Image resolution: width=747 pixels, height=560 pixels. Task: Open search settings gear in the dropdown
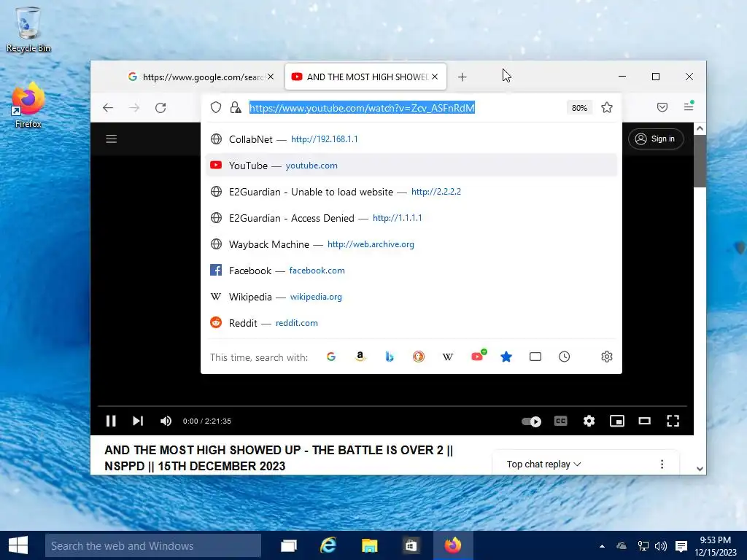click(x=606, y=357)
